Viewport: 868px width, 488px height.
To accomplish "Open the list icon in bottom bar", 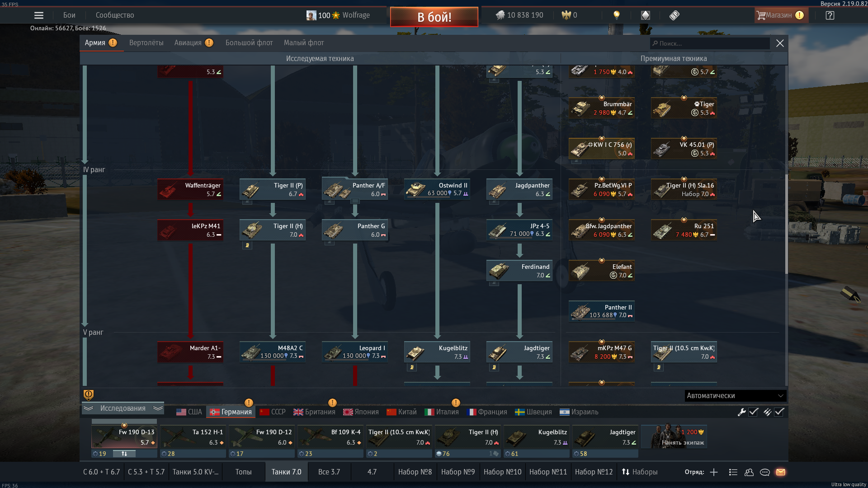I will [x=733, y=472].
